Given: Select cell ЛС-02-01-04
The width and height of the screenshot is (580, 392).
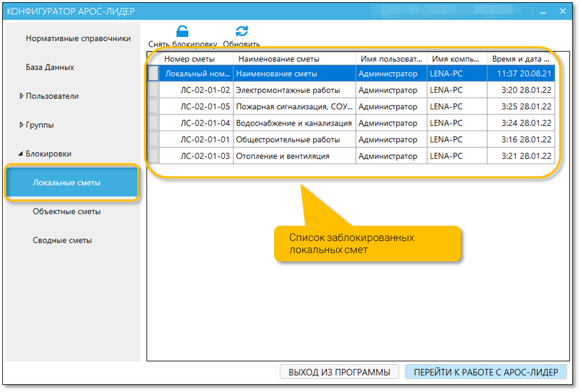Looking at the screenshot, I should (x=197, y=123).
